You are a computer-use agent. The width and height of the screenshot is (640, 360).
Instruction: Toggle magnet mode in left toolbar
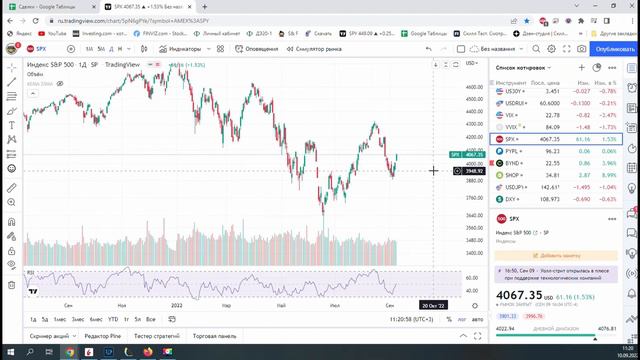pyautogui.click(x=11, y=222)
